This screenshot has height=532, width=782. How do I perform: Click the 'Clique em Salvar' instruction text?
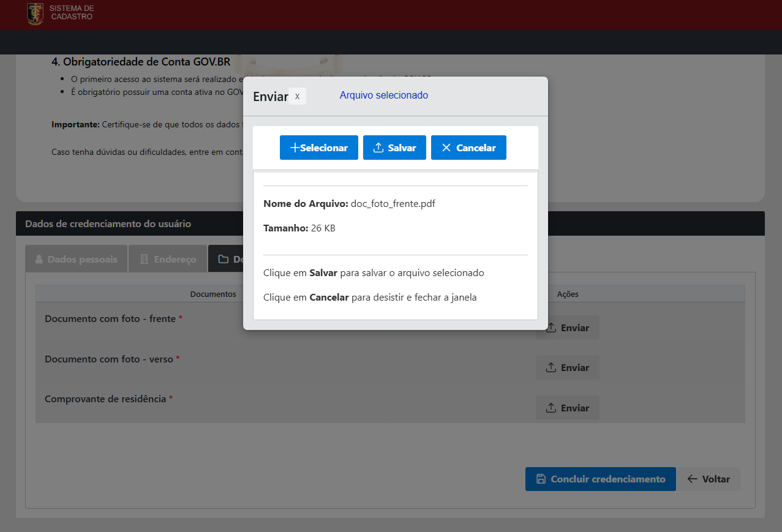click(374, 273)
